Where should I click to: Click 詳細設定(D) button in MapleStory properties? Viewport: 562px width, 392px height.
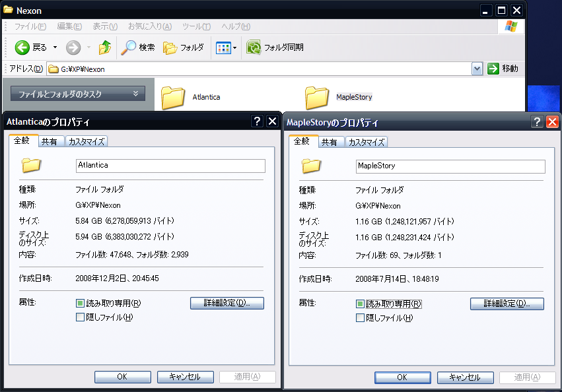click(x=507, y=304)
